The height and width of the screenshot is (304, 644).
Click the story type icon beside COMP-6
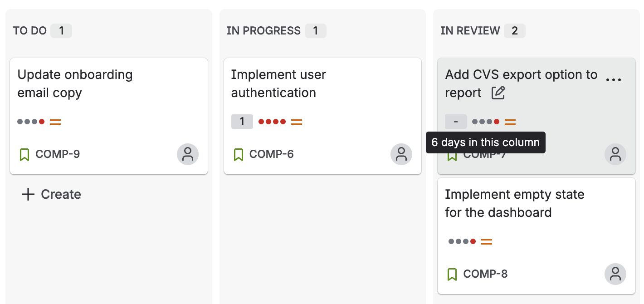[x=238, y=154]
